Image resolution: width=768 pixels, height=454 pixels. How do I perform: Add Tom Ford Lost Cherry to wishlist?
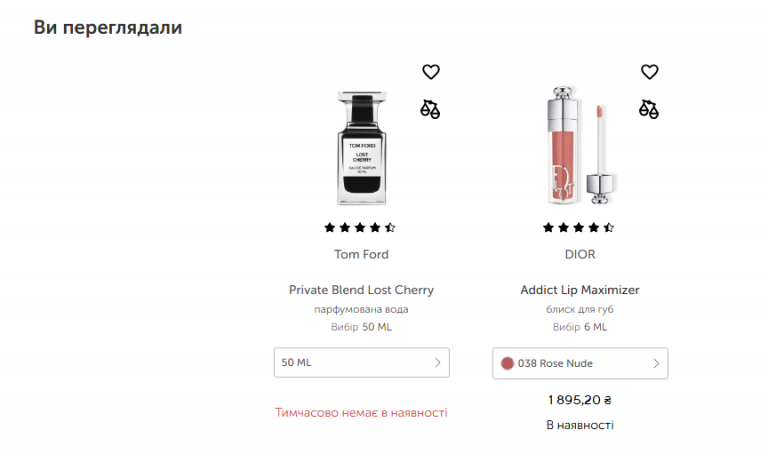coord(430,72)
